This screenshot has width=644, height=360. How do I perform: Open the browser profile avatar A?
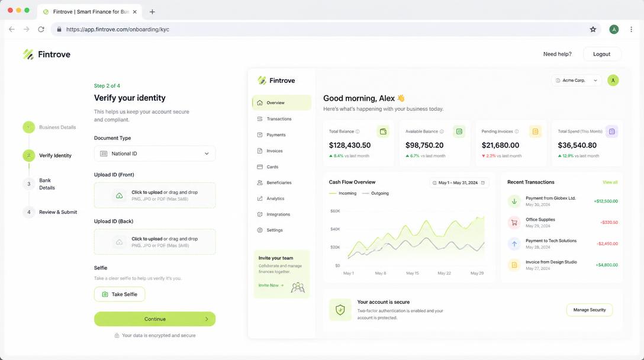click(614, 29)
